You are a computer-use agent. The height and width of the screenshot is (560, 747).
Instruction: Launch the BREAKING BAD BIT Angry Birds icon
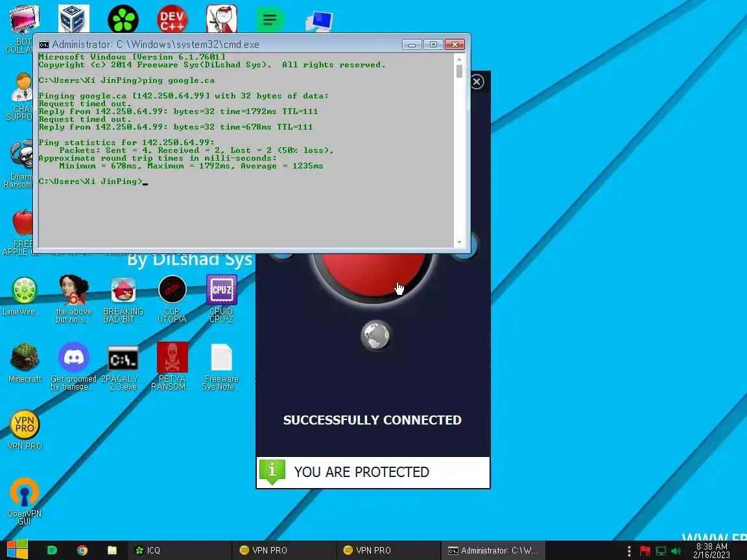pyautogui.click(x=123, y=299)
